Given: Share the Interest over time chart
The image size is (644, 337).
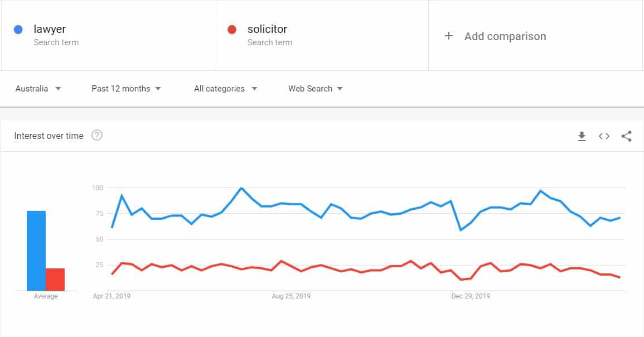Looking at the screenshot, I should point(626,136).
